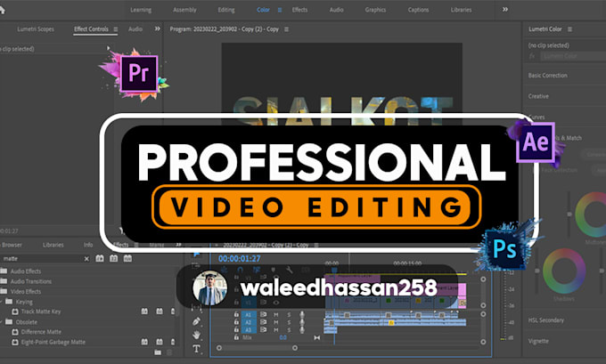Target audio track A3 label
This screenshot has width=606, height=364.
[x=249, y=330]
